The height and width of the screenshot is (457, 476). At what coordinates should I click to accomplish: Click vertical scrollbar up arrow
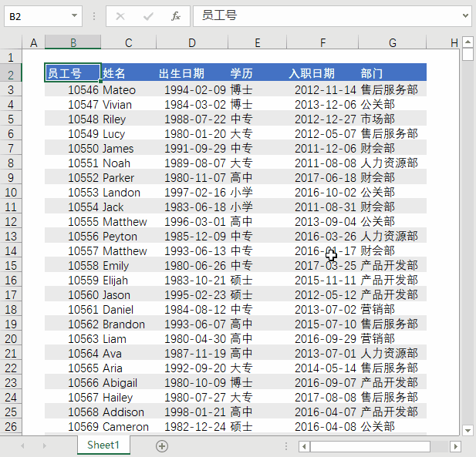467,42
